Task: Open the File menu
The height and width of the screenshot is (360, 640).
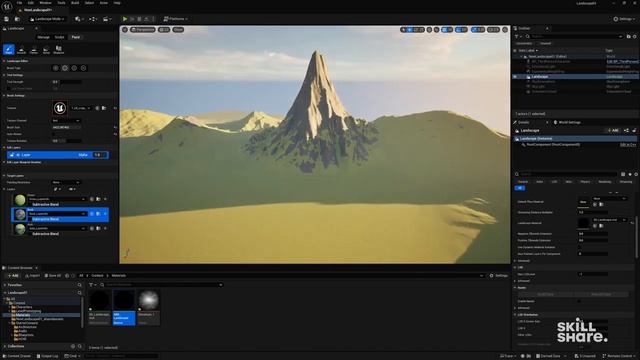Action: point(19,3)
